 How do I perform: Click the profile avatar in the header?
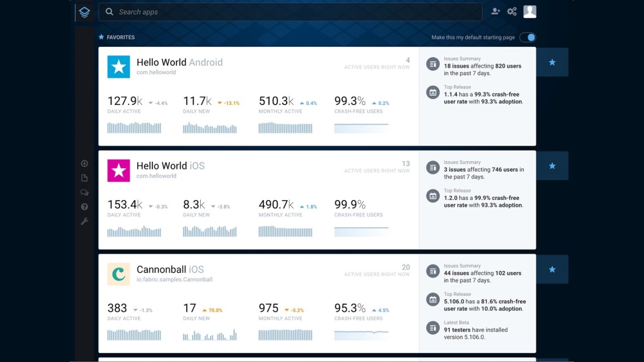click(x=530, y=11)
